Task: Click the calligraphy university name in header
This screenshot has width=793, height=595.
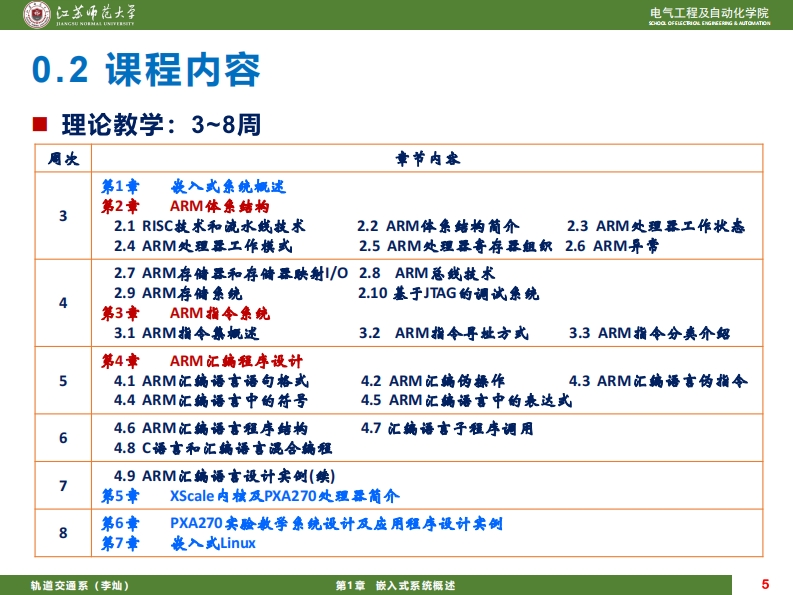Action: coord(97,13)
